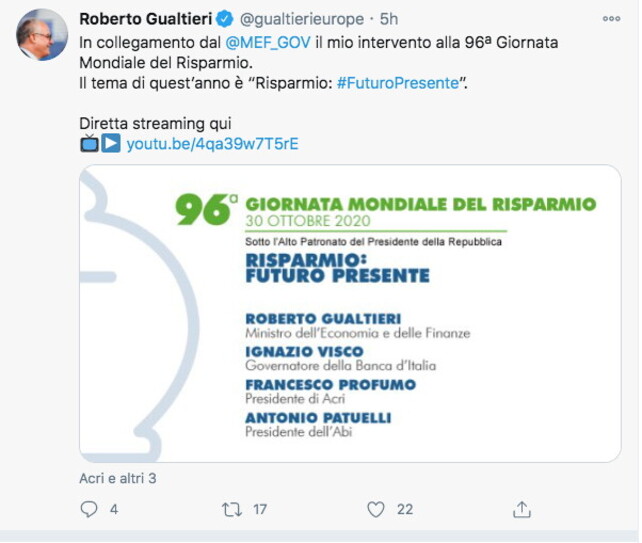
Task: Open the 96° Giornata Mondiale del Risparmio image
Action: 350,313
